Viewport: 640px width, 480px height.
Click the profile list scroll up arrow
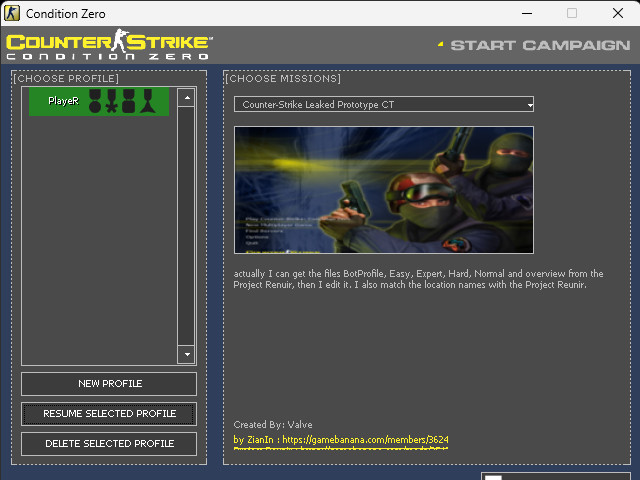point(187,98)
